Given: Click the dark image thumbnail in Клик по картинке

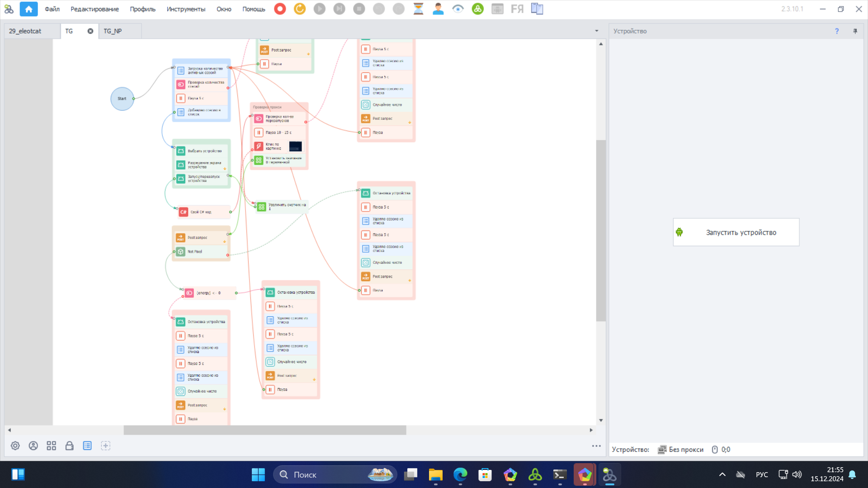Looking at the screenshot, I should (x=295, y=146).
